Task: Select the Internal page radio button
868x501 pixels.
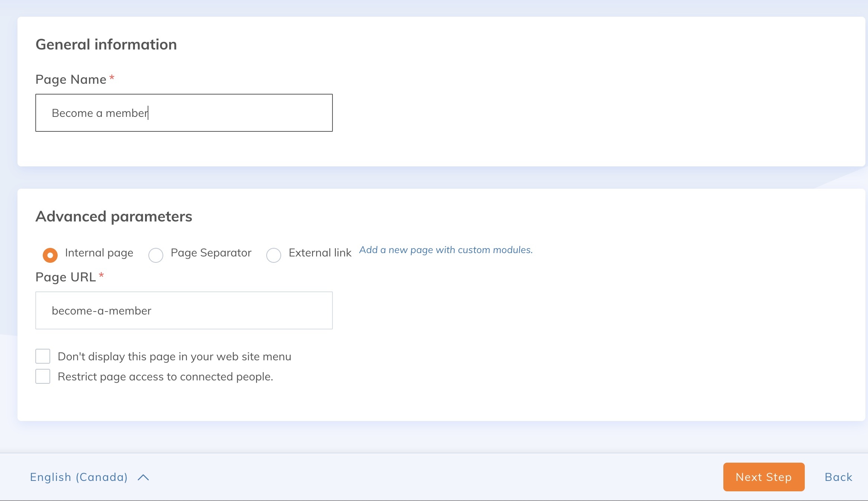Action: tap(50, 255)
